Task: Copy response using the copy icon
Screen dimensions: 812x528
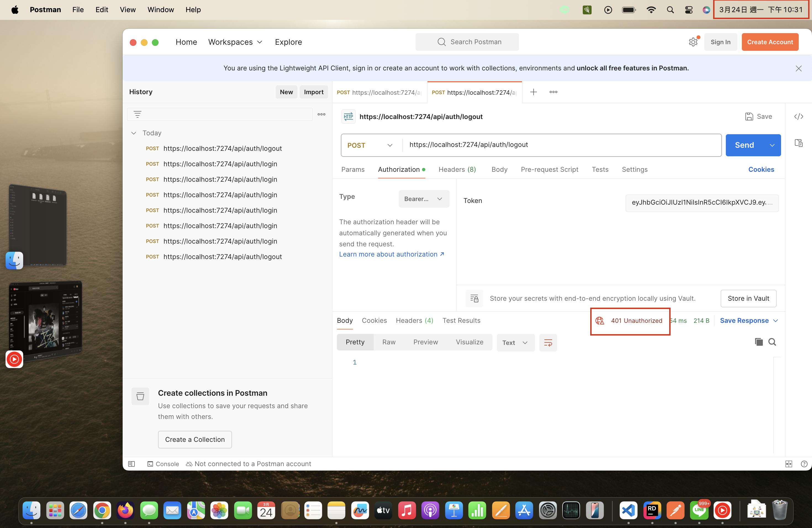Action: pyautogui.click(x=758, y=342)
